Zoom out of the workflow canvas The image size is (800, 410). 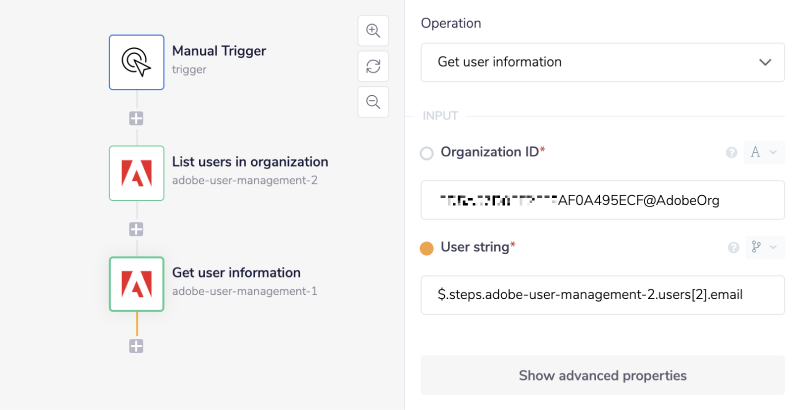click(x=373, y=102)
